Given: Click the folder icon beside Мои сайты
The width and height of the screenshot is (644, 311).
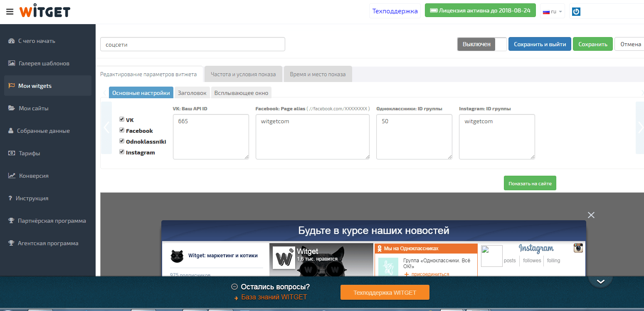Looking at the screenshot, I should point(12,108).
